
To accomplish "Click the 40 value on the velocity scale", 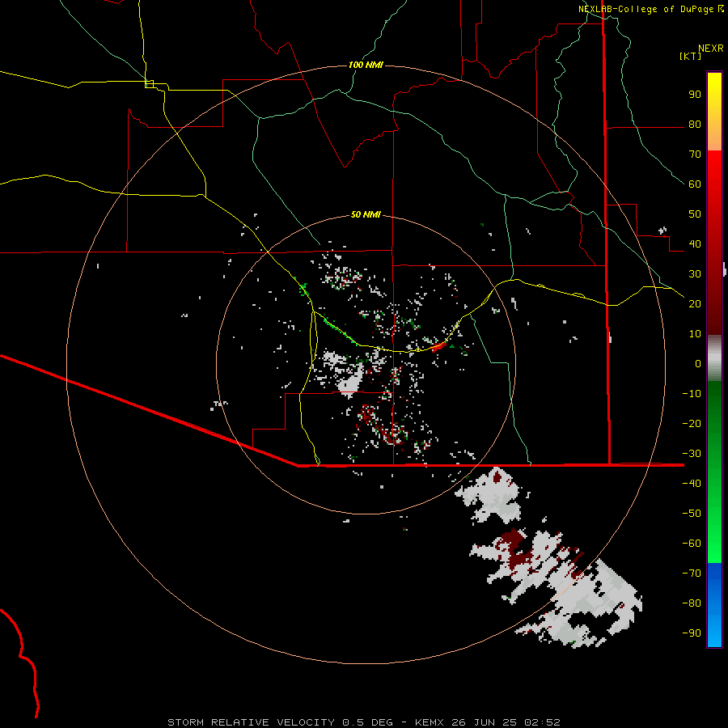I will coord(695,243).
